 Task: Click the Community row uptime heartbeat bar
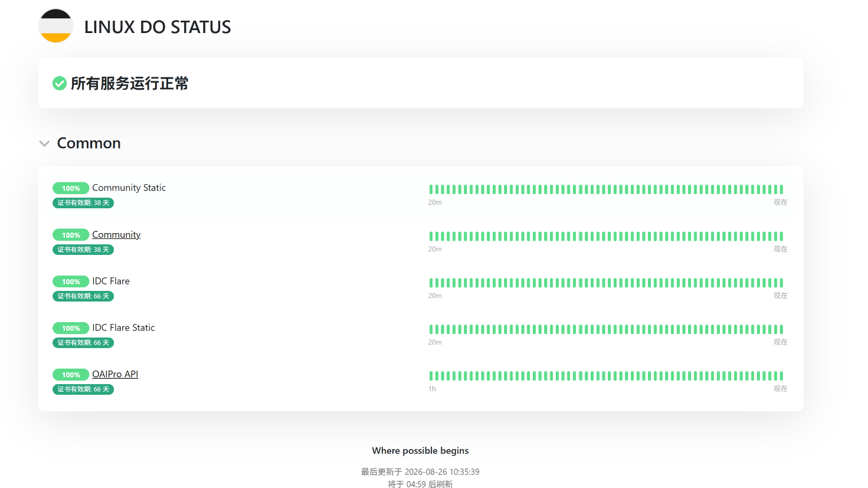click(606, 236)
